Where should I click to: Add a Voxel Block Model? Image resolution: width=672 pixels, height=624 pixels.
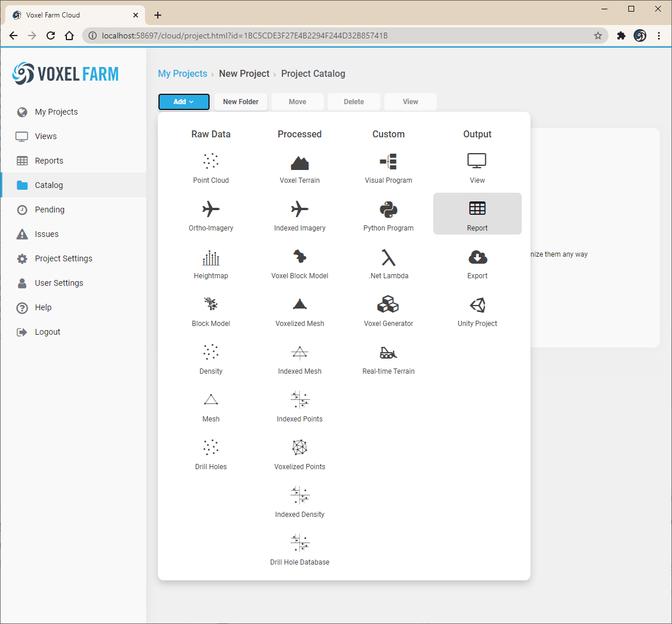point(299,263)
